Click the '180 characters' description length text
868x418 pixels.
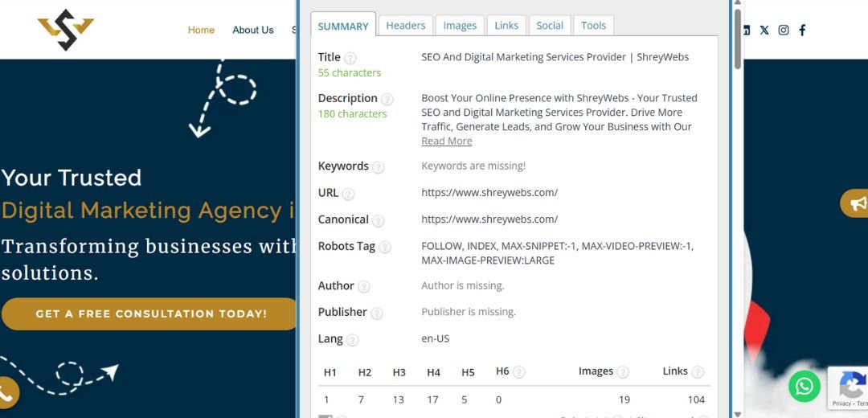point(352,113)
